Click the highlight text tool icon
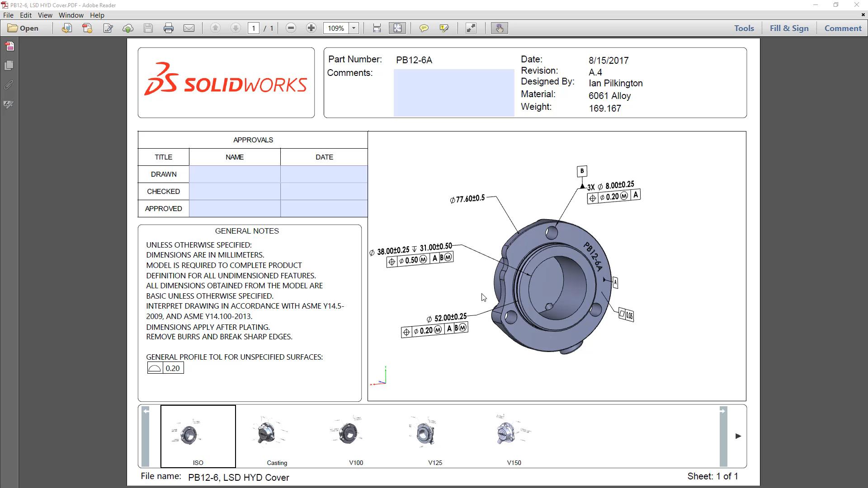The width and height of the screenshot is (868, 488). (444, 28)
